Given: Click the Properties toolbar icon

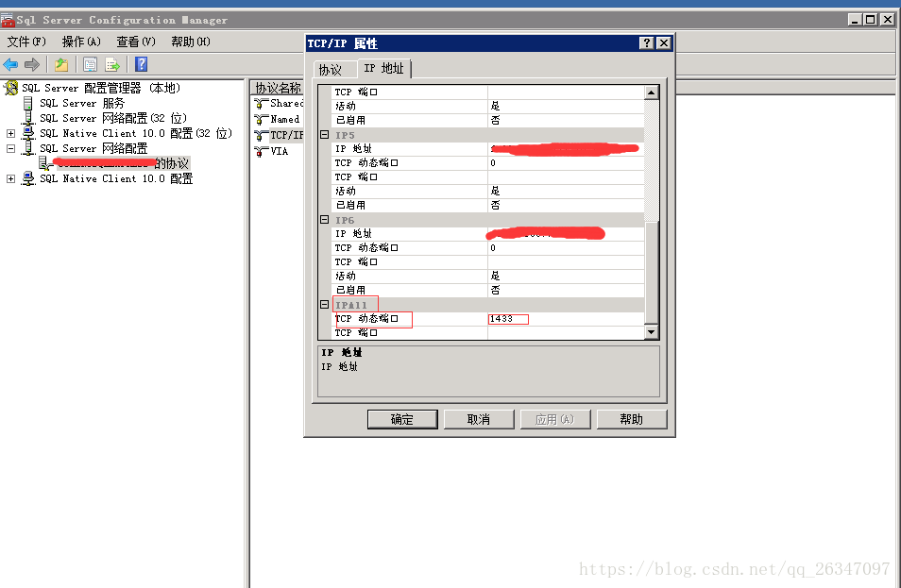Looking at the screenshot, I should pos(91,64).
